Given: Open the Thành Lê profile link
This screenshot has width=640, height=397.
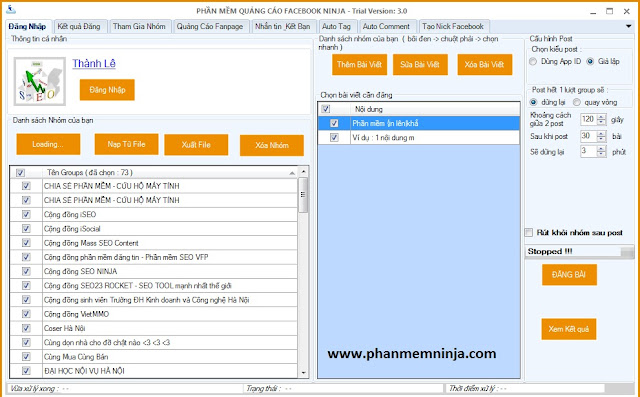Looking at the screenshot, I should pyautogui.click(x=94, y=63).
